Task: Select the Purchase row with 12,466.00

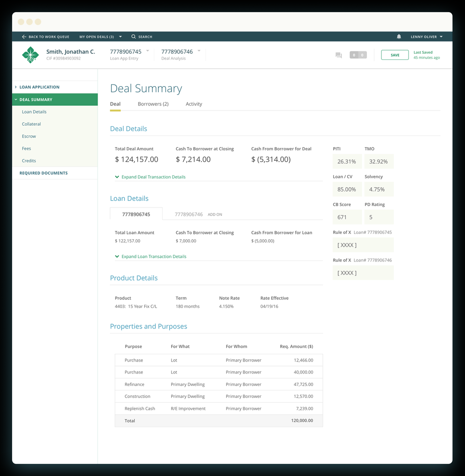Action: tap(219, 360)
